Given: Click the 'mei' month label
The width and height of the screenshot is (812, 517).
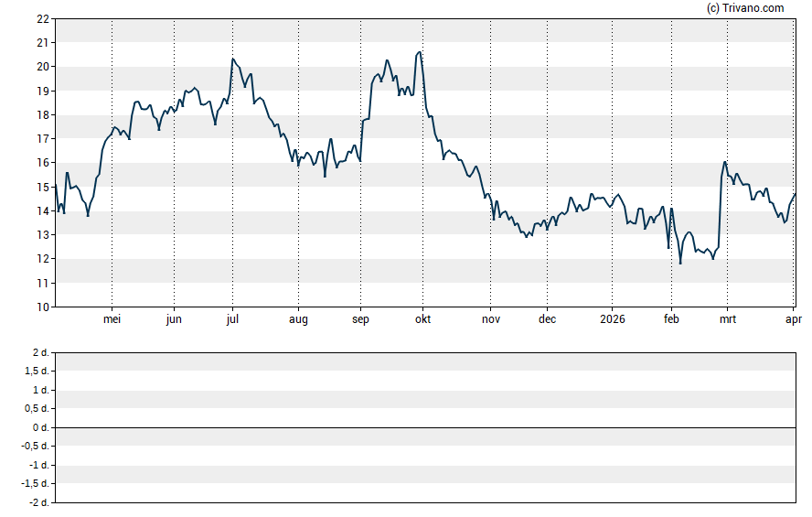Looking at the screenshot, I should pyautogui.click(x=112, y=319).
